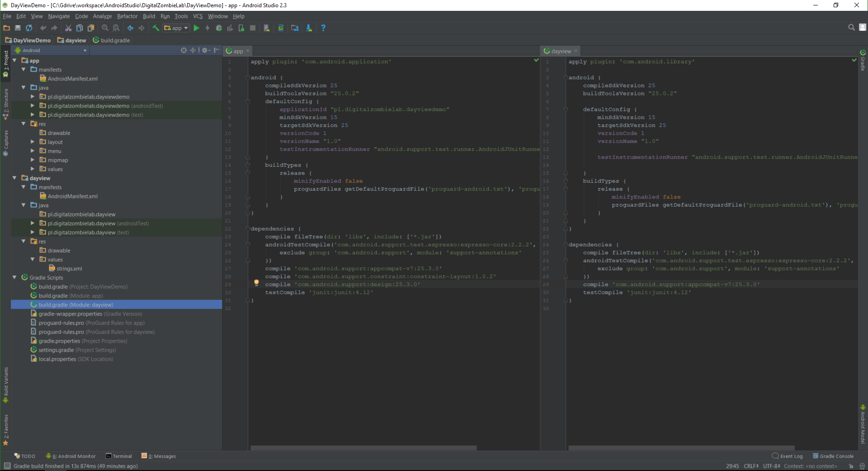The image size is (868, 471).
Task: Open Replace with the second magnifier icon
Action: [x=116, y=28]
